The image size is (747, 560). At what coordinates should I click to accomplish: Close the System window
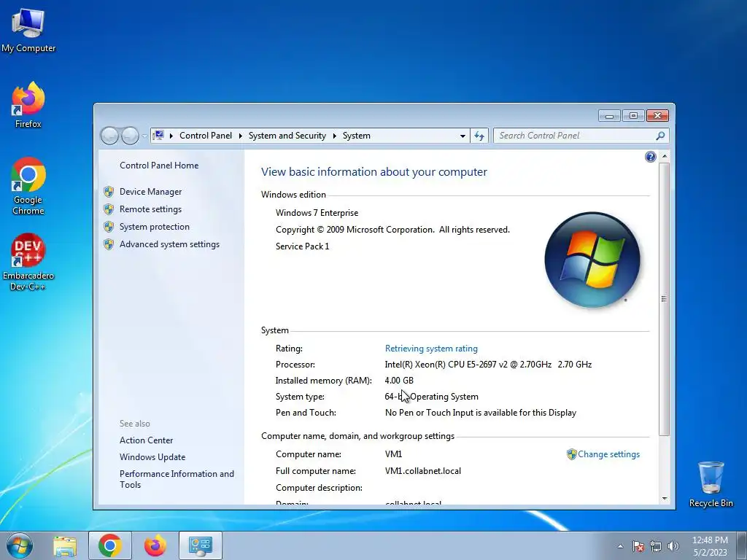[657, 116]
